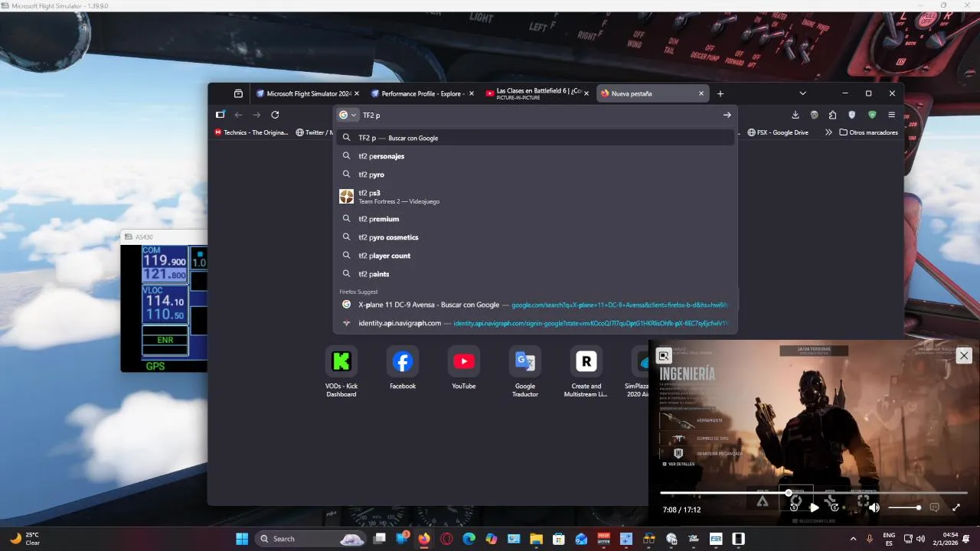Screen dimensions: 980x551
Task: Reload the current Firefox page
Action: [275, 115]
